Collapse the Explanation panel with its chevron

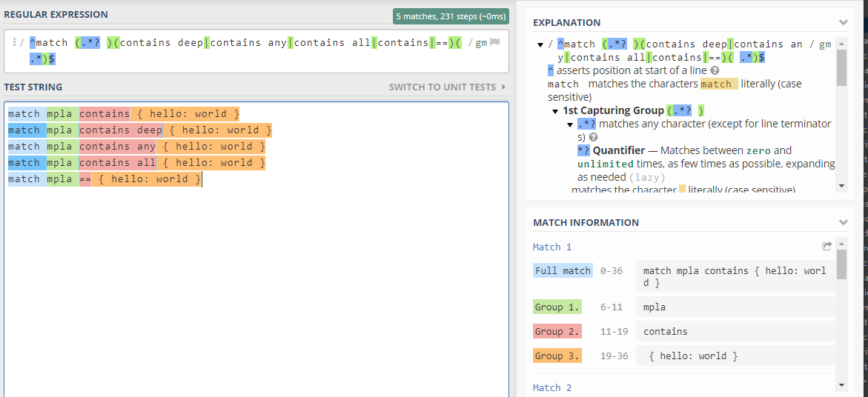tap(843, 23)
